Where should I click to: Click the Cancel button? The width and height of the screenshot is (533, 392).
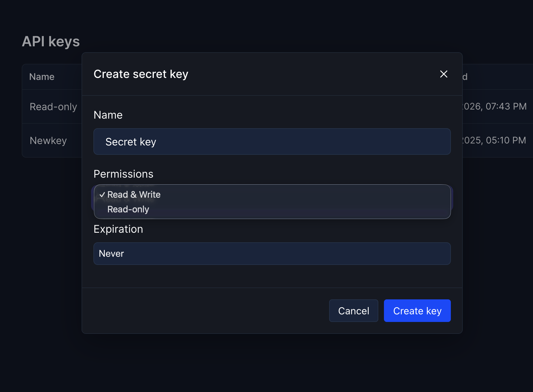(x=353, y=311)
